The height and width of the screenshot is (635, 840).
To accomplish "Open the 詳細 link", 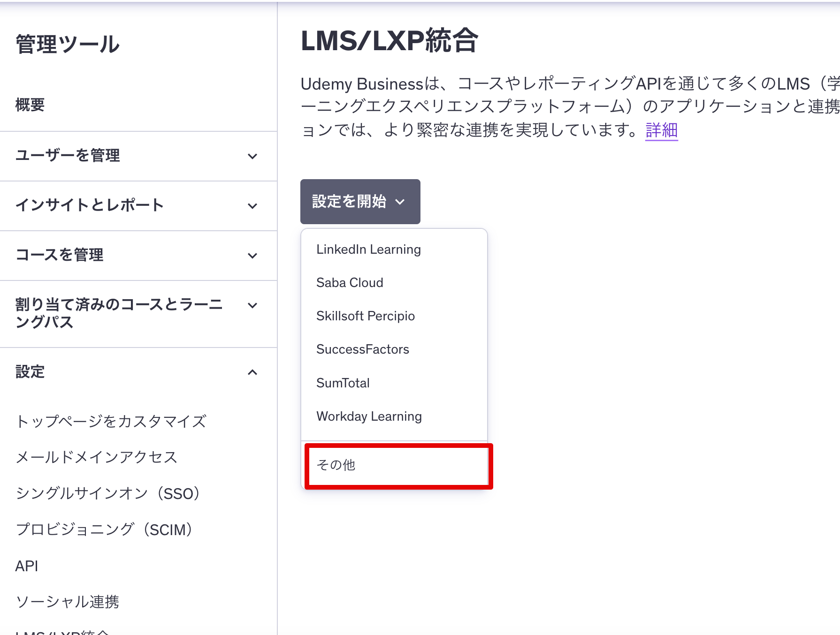I will click(661, 130).
